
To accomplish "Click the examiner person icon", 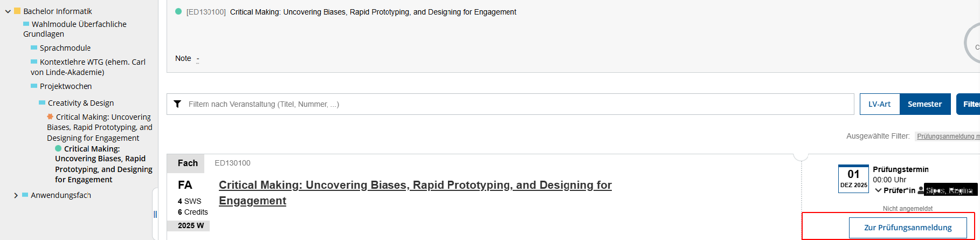I will coord(921,190).
